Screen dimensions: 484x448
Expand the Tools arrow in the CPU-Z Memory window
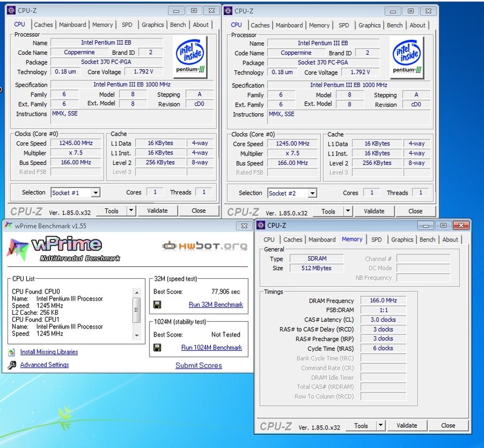pos(381,426)
